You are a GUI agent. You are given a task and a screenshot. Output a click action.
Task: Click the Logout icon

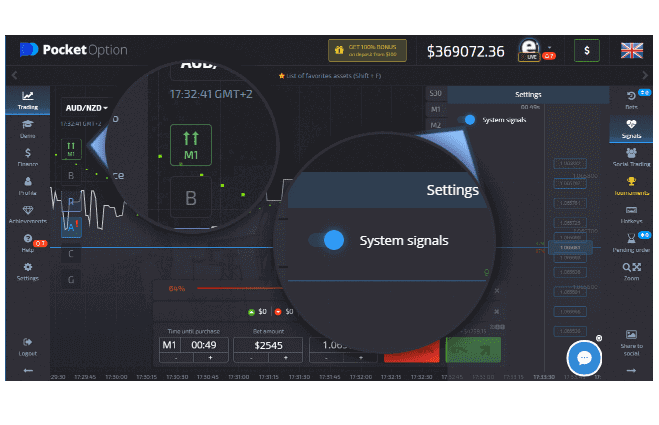click(x=28, y=346)
